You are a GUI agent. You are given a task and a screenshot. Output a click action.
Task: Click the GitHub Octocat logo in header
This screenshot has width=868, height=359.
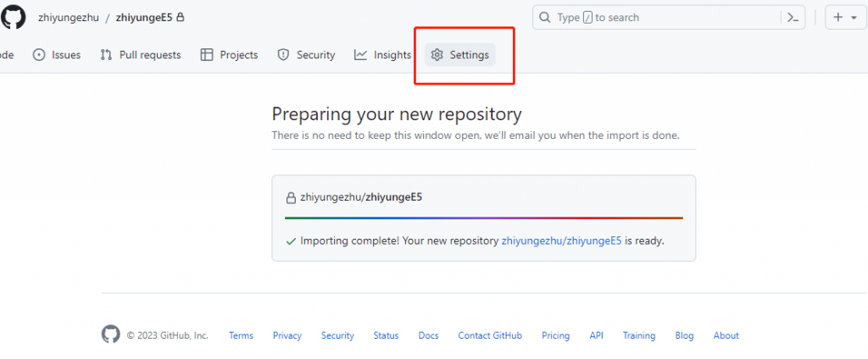[x=12, y=18]
